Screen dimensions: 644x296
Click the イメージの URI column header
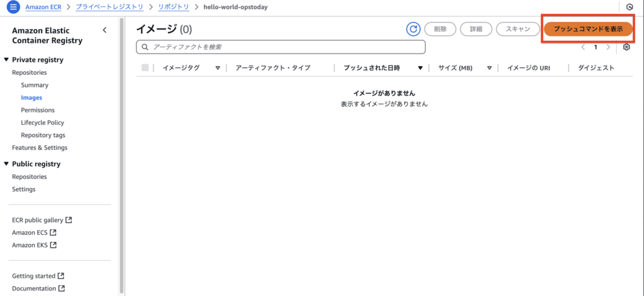pos(528,68)
